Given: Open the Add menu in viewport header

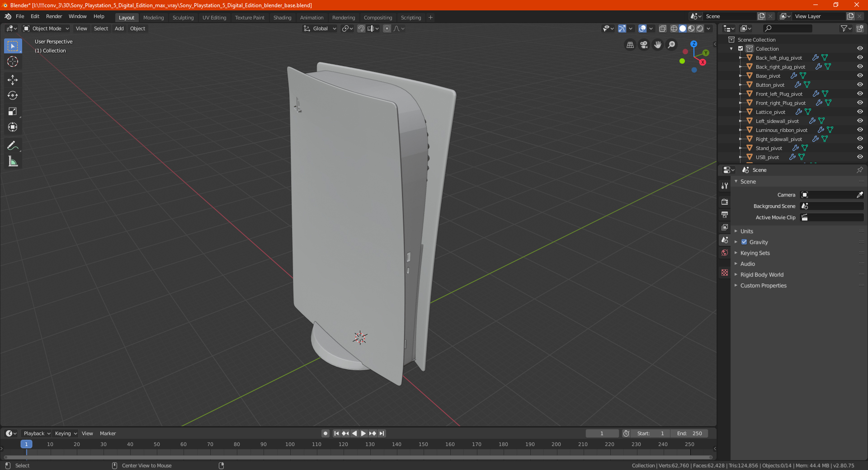Looking at the screenshot, I should click(119, 28).
